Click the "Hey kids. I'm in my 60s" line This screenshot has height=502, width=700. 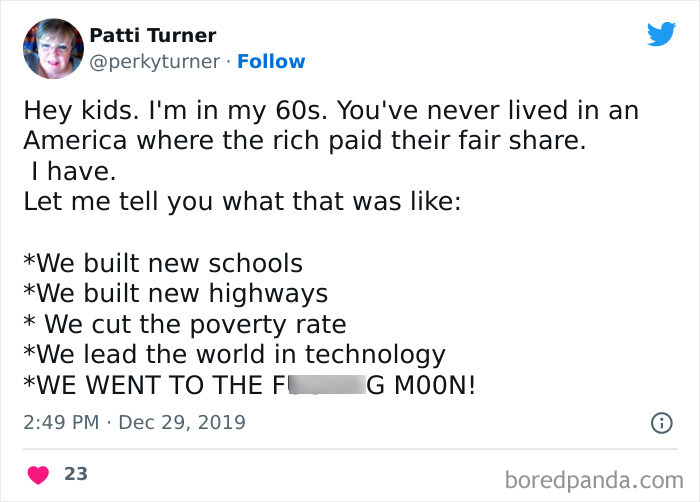pos(330,110)
